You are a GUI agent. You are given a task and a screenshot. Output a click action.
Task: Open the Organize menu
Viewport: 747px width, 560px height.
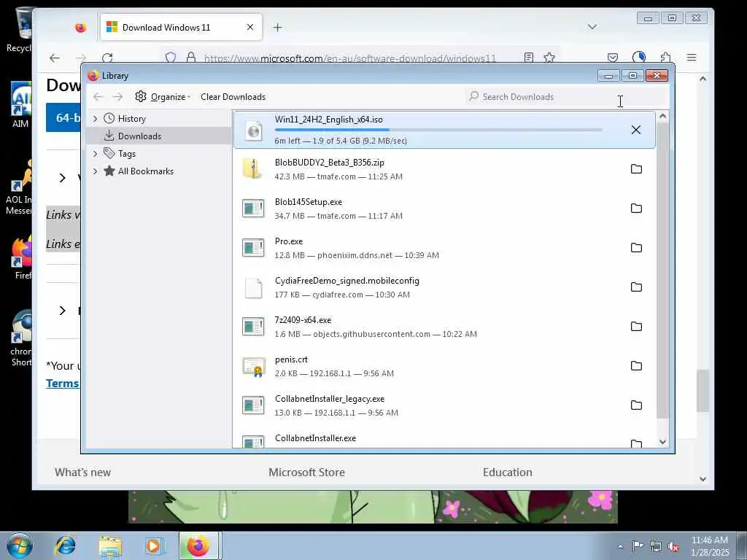[163, 97]
